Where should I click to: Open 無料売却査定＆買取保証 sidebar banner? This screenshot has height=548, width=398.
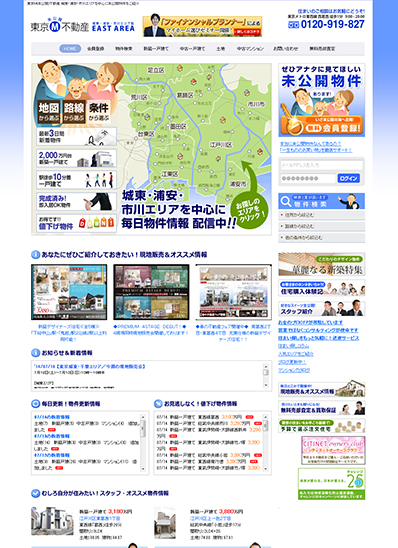pos(321,408)
